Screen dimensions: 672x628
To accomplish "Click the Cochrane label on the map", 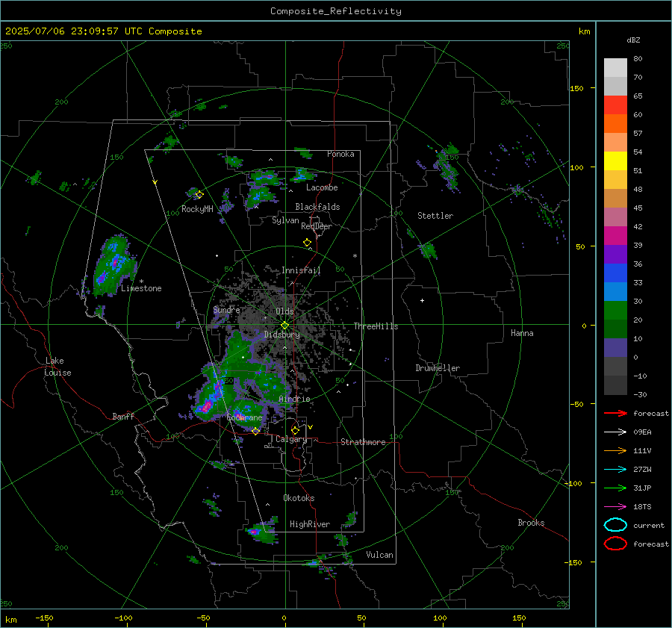I will tap(244, 417).
